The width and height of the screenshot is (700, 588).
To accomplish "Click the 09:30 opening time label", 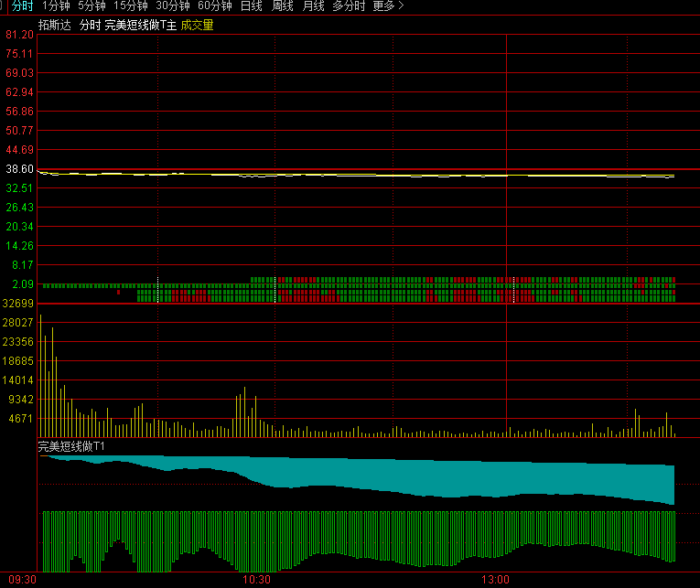I will pos(22,580).
